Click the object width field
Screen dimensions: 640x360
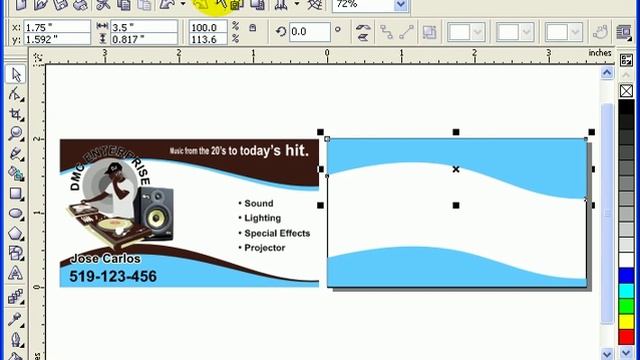144,27
